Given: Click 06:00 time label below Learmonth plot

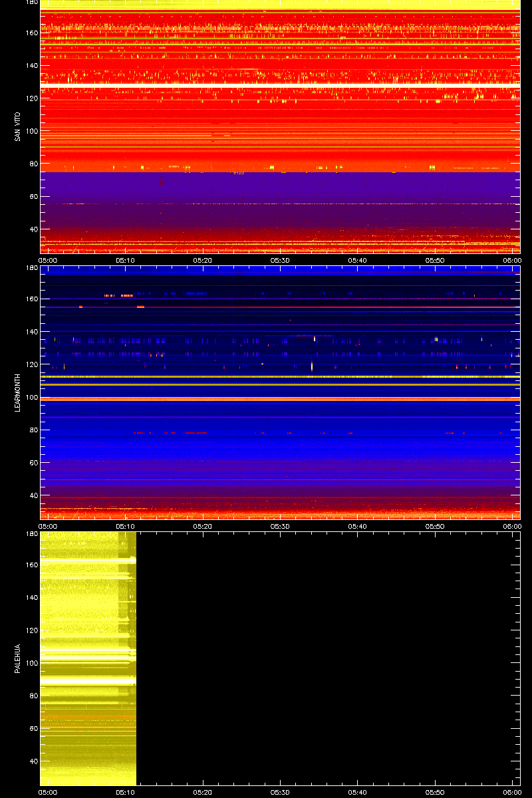Looking at the screenshot, I should tap(512, 526).
